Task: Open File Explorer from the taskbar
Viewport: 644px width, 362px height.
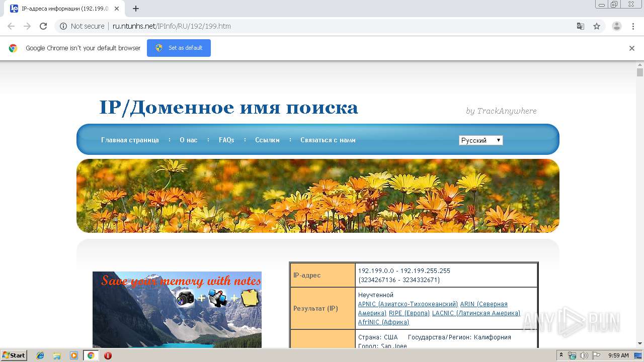Action: [57, 355]
